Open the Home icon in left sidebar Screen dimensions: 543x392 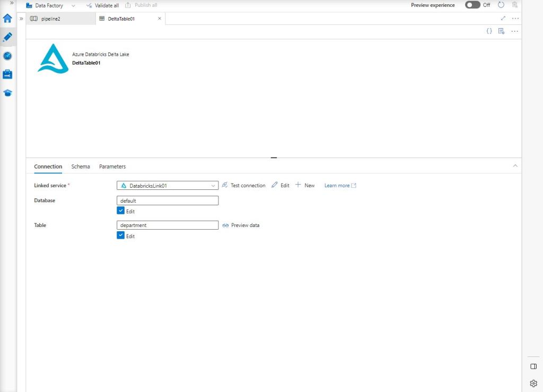[x=7, y=19]
